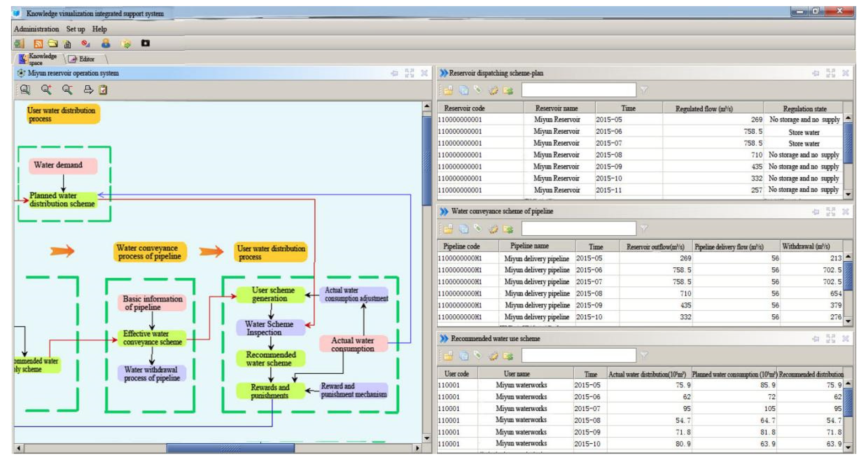The height and width of the screenshot is (464, 868).
Task: Click the diagram horizontal scrollbar thumb
Action: pos(230,448)
